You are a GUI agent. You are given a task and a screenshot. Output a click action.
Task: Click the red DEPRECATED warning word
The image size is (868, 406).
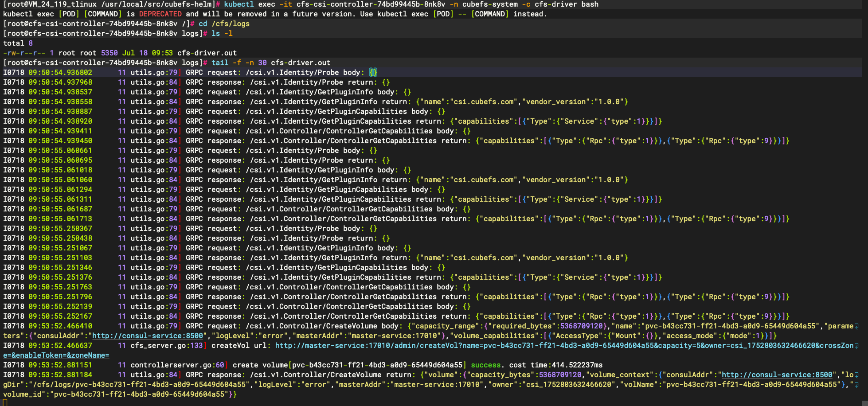(x=160, y=14)
